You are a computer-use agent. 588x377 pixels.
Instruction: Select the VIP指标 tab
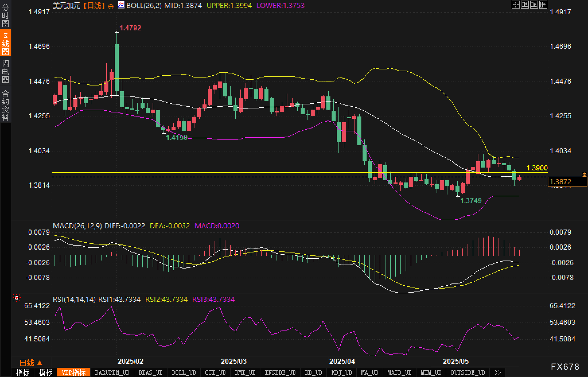73,372
